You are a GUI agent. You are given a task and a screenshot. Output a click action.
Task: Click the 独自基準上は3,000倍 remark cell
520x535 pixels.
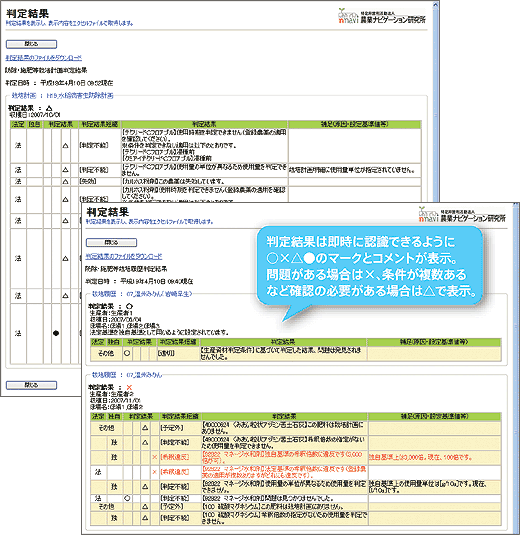(434, 457)
